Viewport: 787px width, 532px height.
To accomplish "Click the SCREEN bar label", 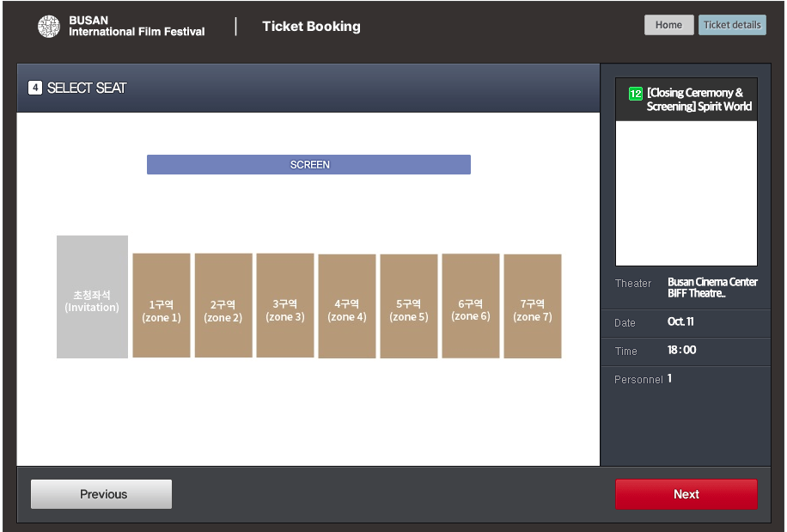I will pyautogui.click(x=309, y=165).
